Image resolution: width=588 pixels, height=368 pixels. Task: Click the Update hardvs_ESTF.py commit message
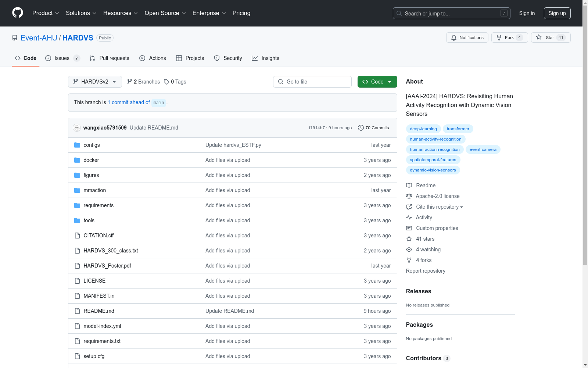[x=233, y=145]
